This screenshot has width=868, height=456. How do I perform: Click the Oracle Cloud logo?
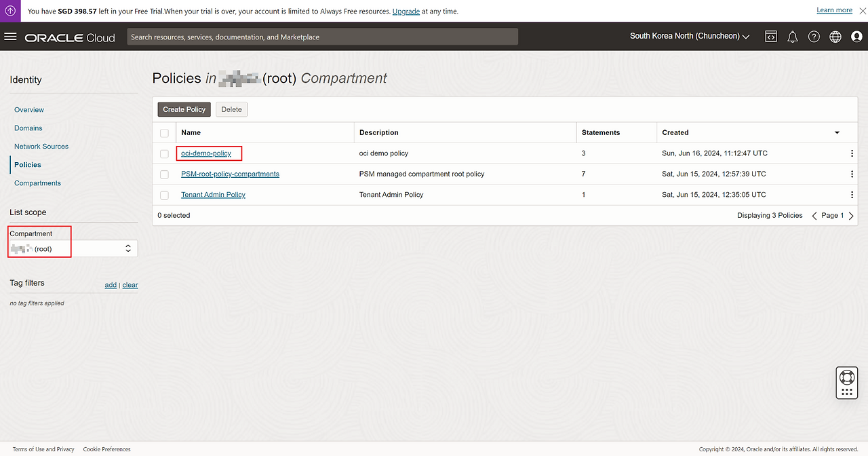(70, 38)
